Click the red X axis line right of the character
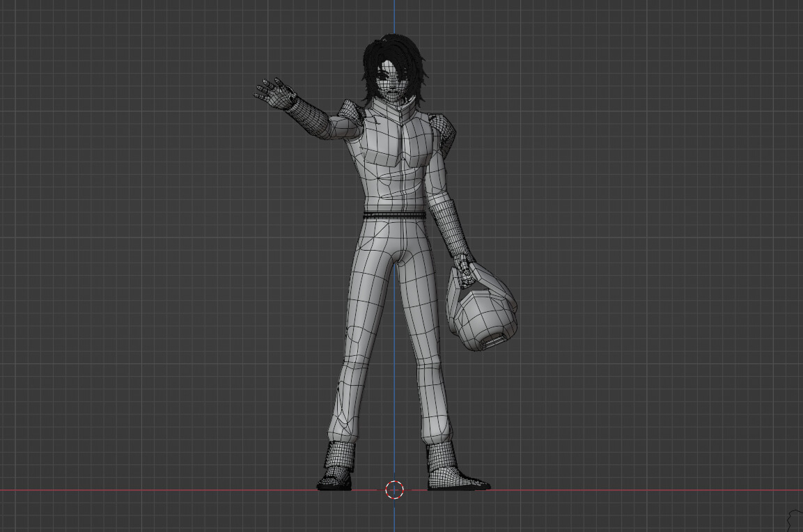Image resolution: width=803 pixels, height=532 pixels. point(627,490)
